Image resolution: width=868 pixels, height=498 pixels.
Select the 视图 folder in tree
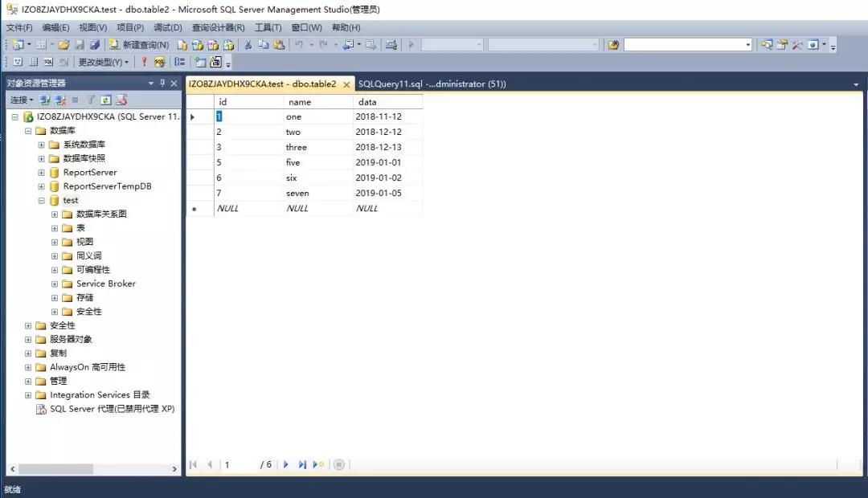tap(84, 242)
